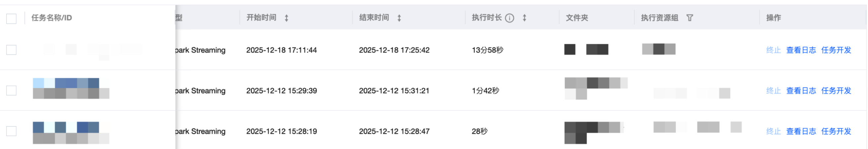Check the 2025-12-18 17:11:44 task row checkbox
This screenshot has height=149, width=868.
12,50
